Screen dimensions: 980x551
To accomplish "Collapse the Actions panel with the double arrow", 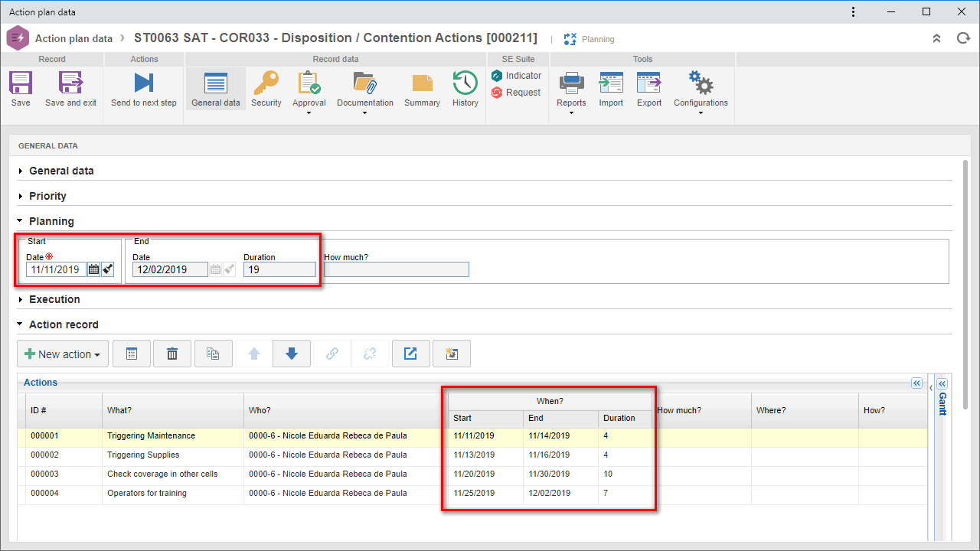I will (916, 383).
